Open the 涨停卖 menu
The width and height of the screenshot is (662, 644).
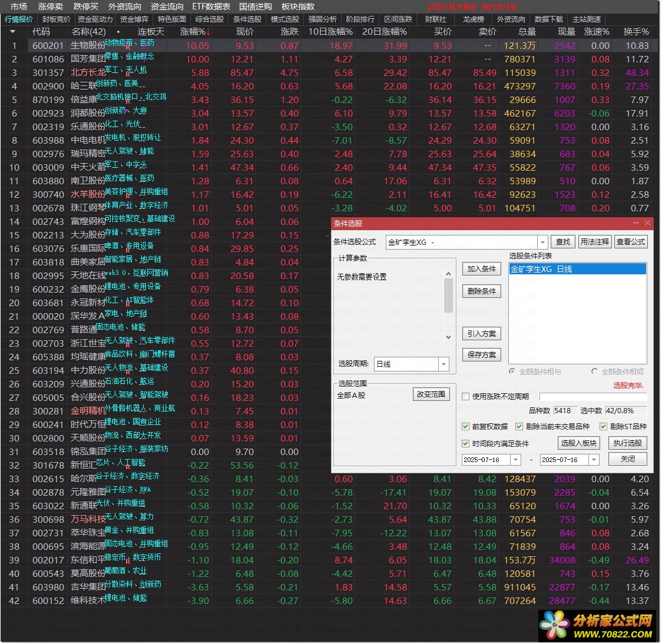coord(51,6)
